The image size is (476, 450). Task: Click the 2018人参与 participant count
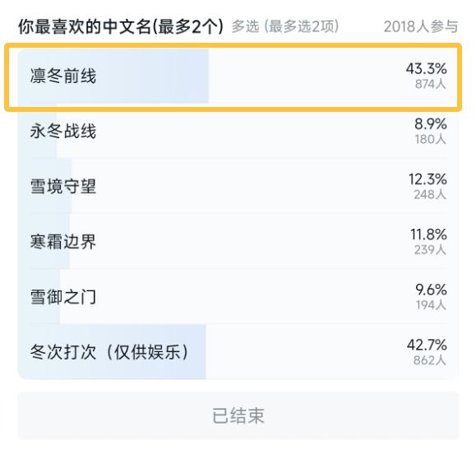(421, 26)
